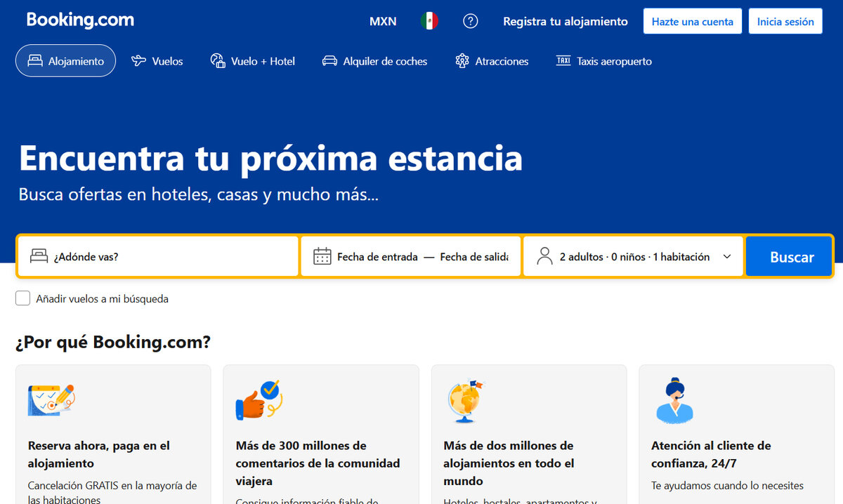Click the Mexico flag language icon
The height and width of the screenshot is (504, 843).
click(429, 21)
